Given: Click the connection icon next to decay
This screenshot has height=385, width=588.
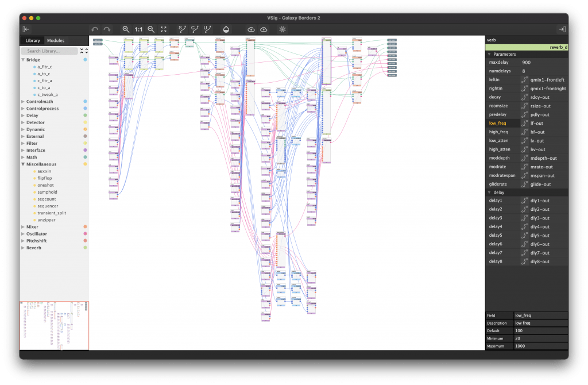Looking at the screenshot, I should click(524, 98).
